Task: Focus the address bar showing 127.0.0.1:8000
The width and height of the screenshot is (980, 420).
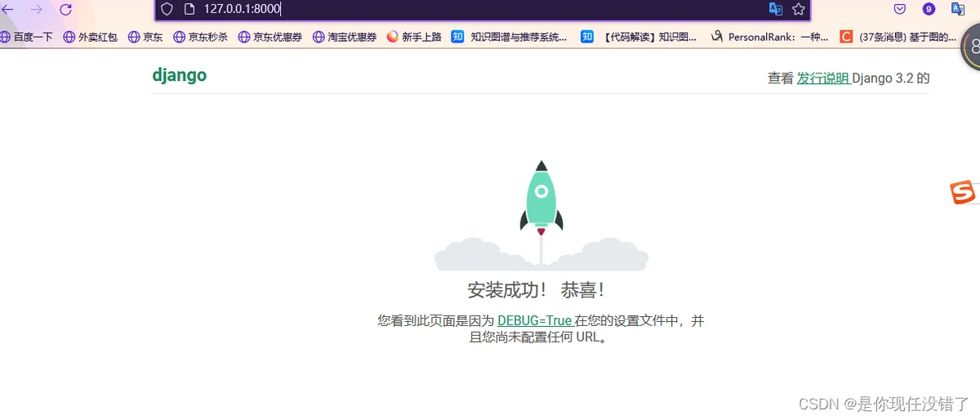Action: click(x=482, y=9)
